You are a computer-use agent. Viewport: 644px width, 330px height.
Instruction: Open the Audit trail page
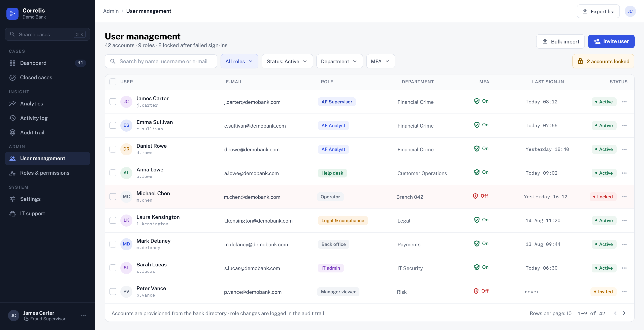tap(47, 132)
